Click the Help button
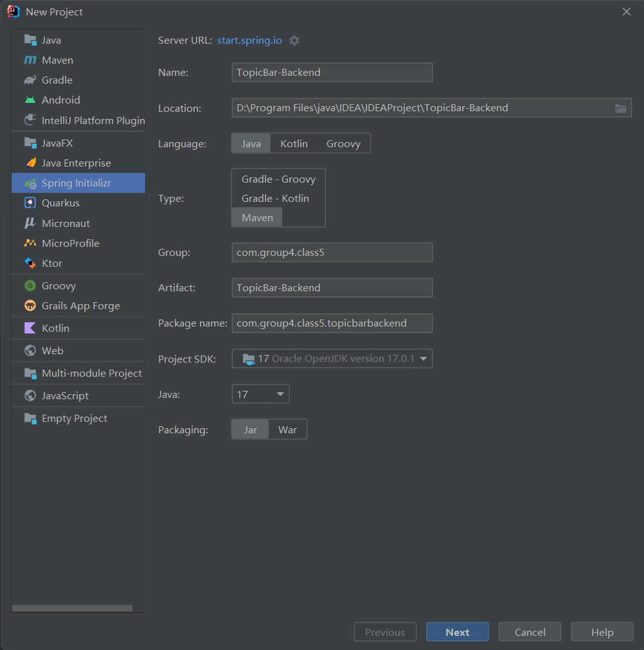The image size is (644, 650). [x=602, y=632]
